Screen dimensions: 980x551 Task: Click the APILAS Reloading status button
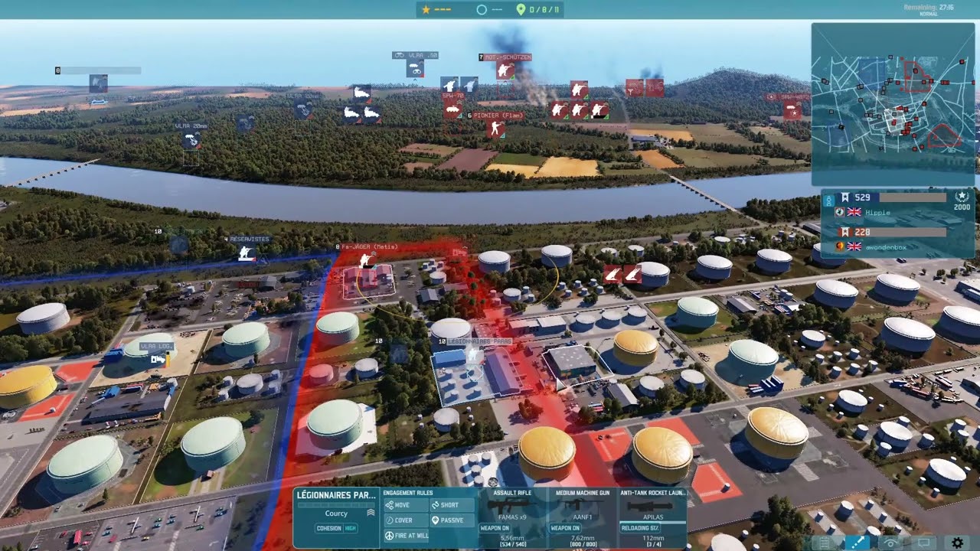(640, 528)
